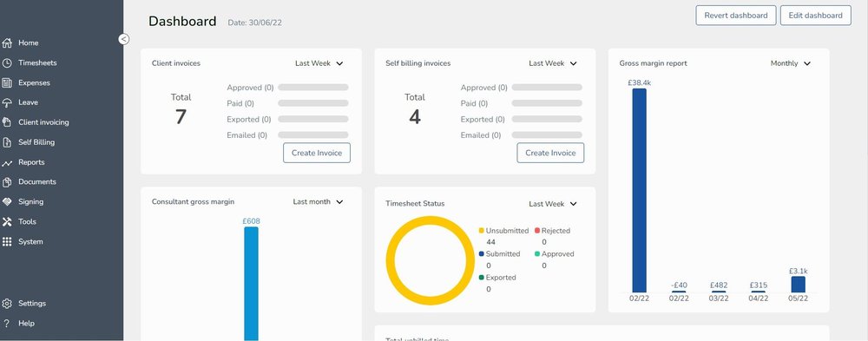Click Self billing invoices Total 4 figure
Image resolution: width=868 pixels, height=341 pixels.
[415, 117]
